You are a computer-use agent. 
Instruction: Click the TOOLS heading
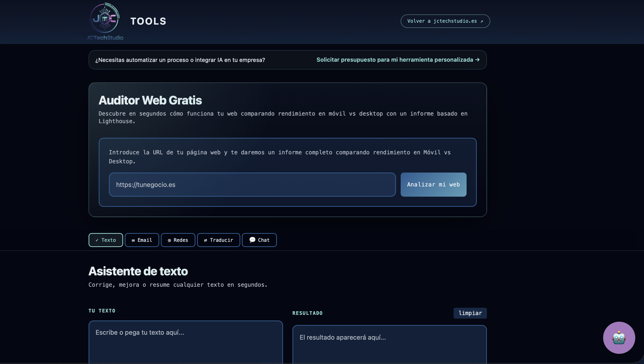pos(148,21)
